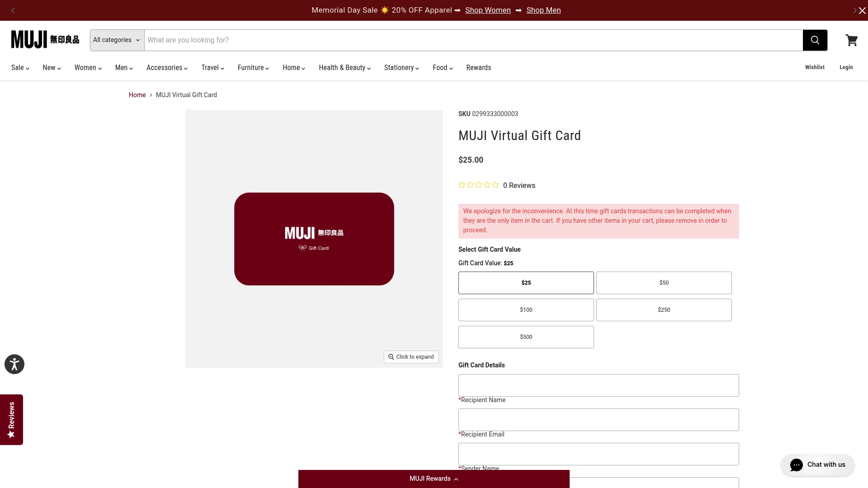This screenshot has width=868, height=488.
Task: Go to next announcement banner arrow
Action: 854,10
